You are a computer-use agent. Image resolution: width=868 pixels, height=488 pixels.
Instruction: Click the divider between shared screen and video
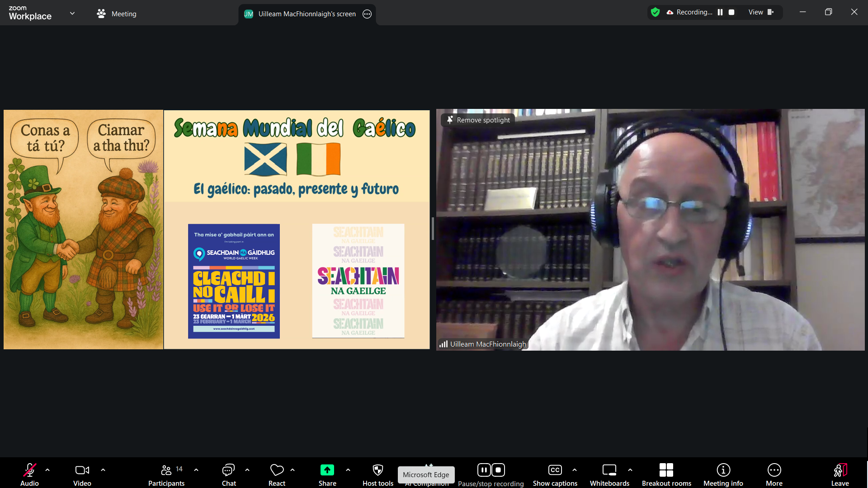(433, 229)
